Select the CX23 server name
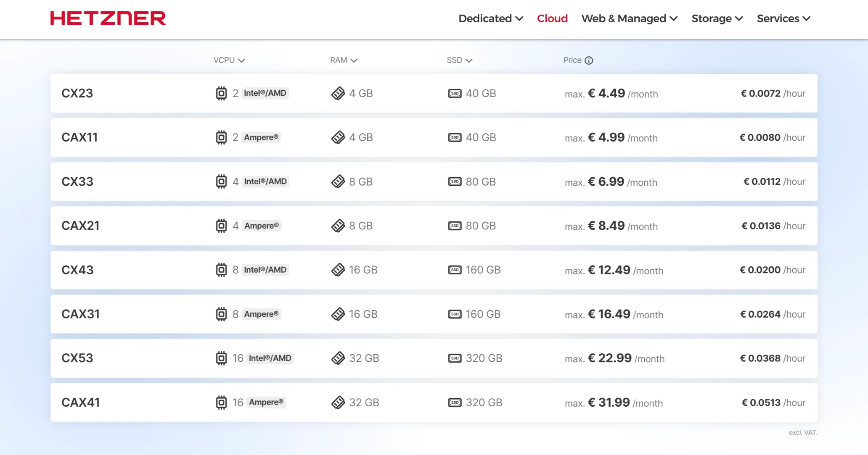The height and width of the screenshot is (455, 868). pyautogui.click(x=77, y=93)
